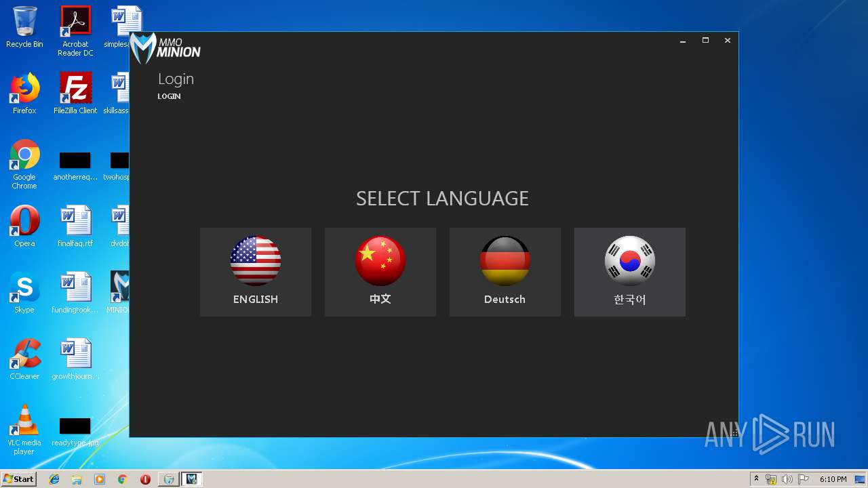The width and height of the screenshot is (868, 488).
Task: Select the anotherreq file on the desktop
Action: pos(75,167)
